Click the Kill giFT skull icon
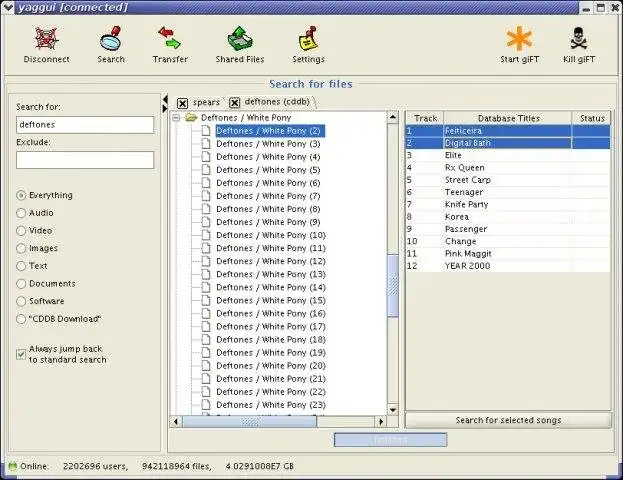623x480 pixels. pyautogui.click(x=578, y=39)
